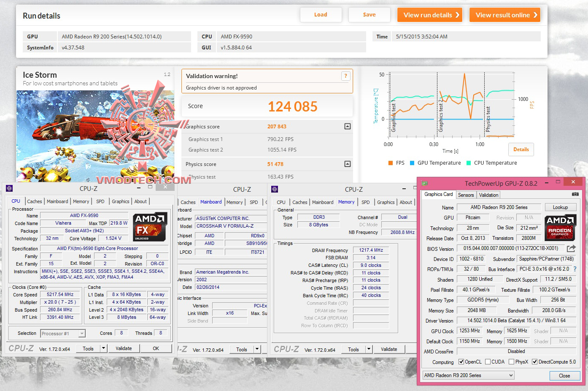Open the Memory tab in the CPU-Z mainboard window
The width and height of the screenshot is (588, 391).
(x=235, y=202)
